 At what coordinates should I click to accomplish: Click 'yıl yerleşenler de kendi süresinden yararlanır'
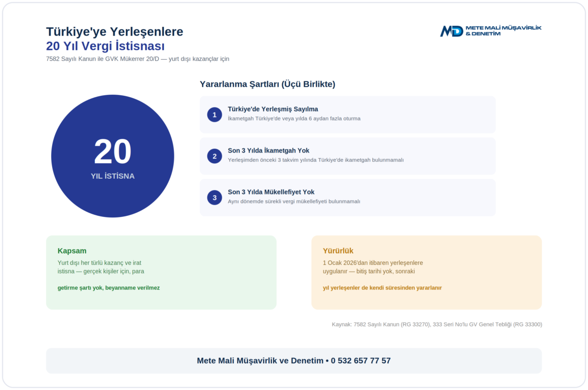(x=382, y=287)
